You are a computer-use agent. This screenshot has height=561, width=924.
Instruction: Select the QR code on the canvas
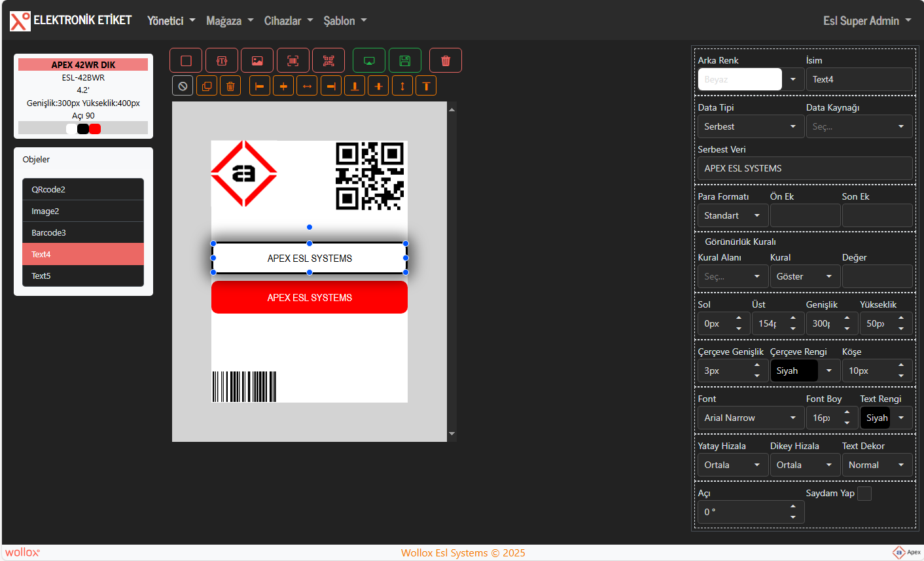pyautogui.click(x=370, y=176)
